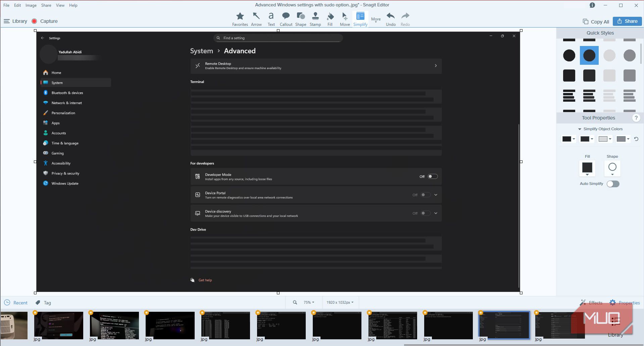Expand the Device Portal chevron
644x346 pixels.
(x=436, y=195)
